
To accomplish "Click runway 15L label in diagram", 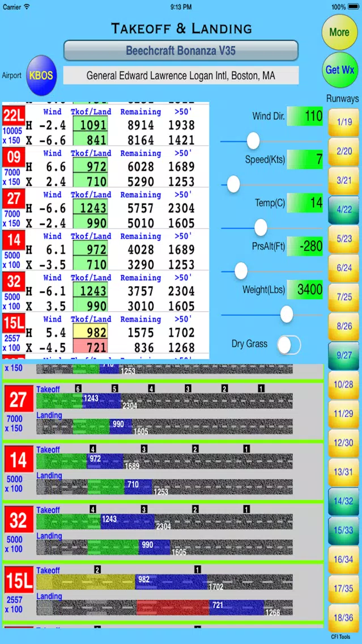I will (x=19, y=581).
